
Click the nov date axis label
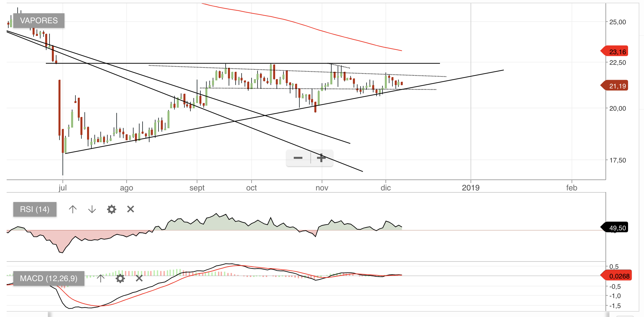click(x=322, y=188)
